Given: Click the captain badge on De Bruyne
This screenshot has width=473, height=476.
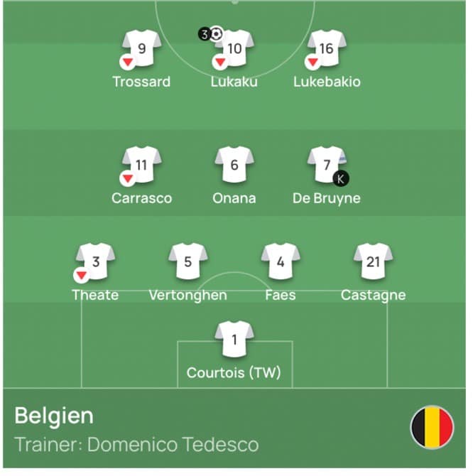Looking at the screenshot, I should tap(342, 178).
